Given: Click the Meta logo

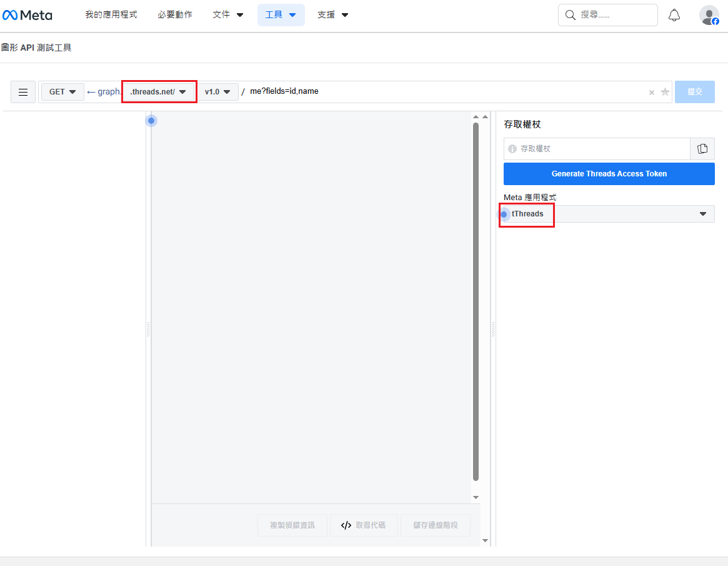Looking at the screenshot, I should (x=27, y=15).
